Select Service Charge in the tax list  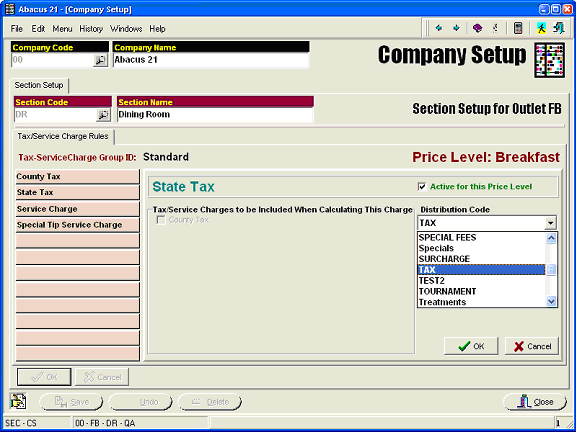pyautogui.click(x=78, y=209)
